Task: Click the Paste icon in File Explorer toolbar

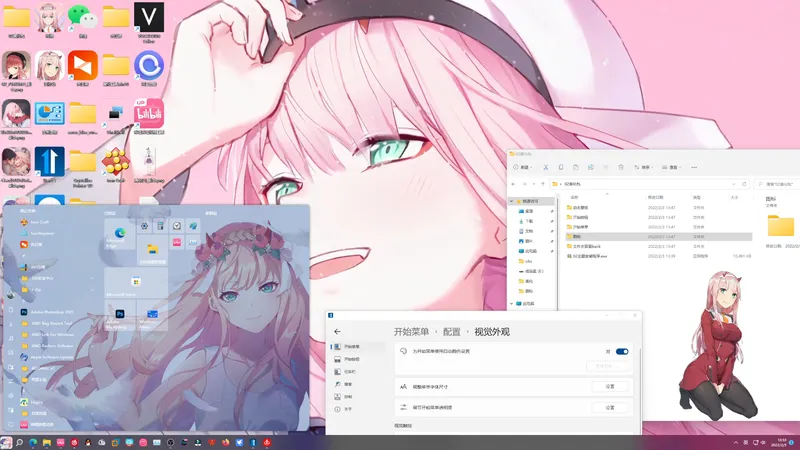Action: (x=576, y=167)
